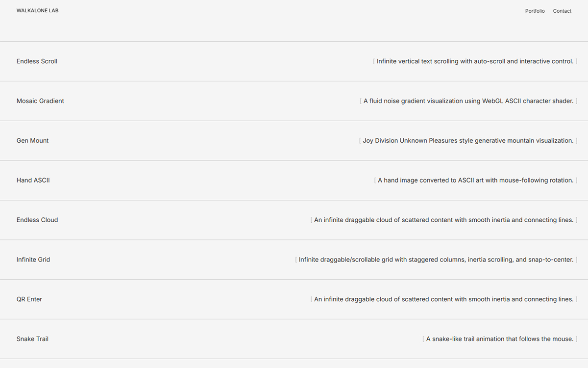Viewport: 588px width, 368px height.
Task: Click the snake-like trail animation description
Action: pos(499,339)
